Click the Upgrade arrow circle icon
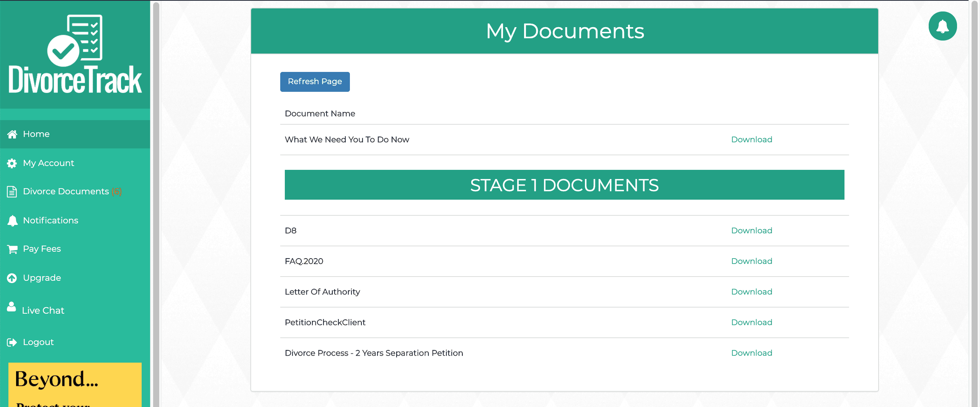Image resolution: width=980 pixels, height=407 pixels. coord(12,278)
